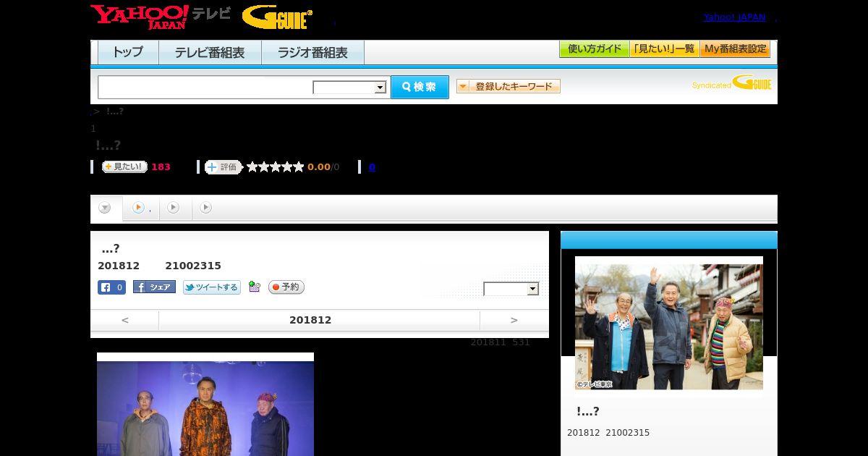
Task: Rate with the fifth star
Action: coord(299,166)
